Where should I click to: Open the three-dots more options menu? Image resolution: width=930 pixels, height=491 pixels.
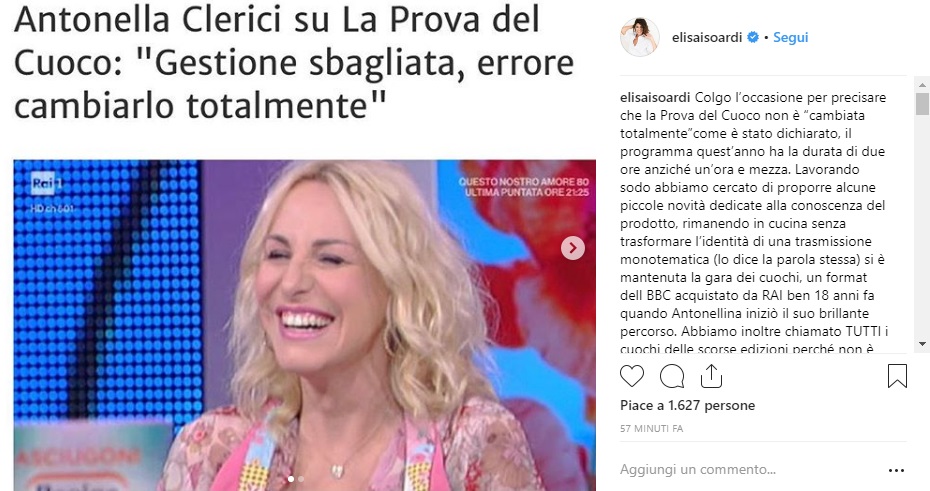click(896, 470)
